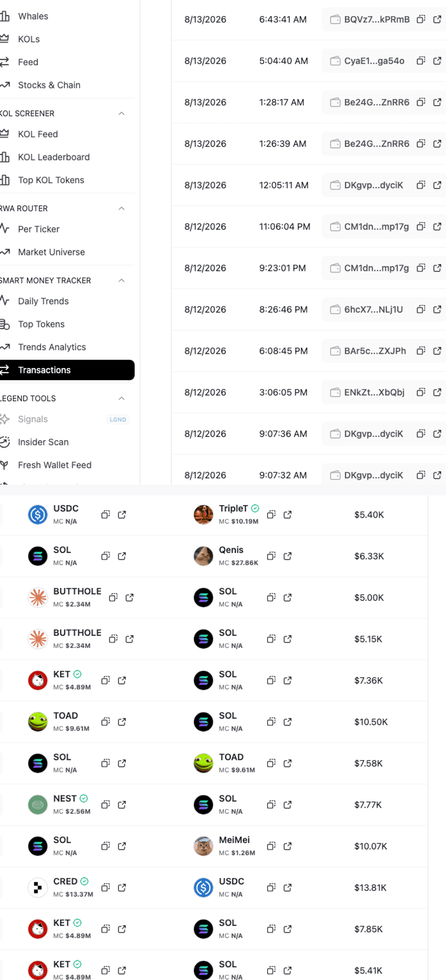Viewport: 446px width, 980px height.
Task: Click the wallet icon beside CM1dn...mp17g at 9:23:01 PM
Action: click(335, 268)
